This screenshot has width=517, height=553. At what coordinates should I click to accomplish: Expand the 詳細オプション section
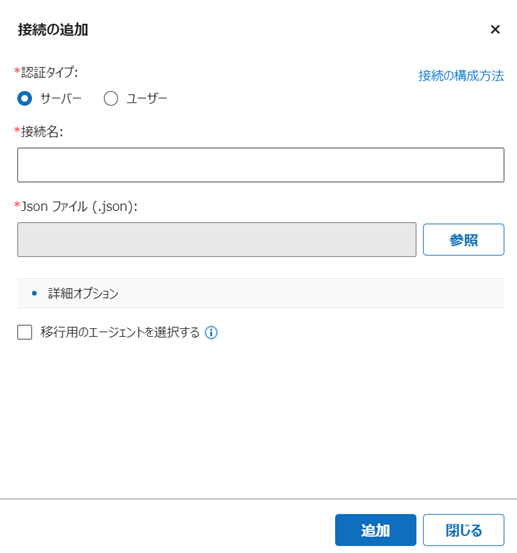click(x=261, y=293)
